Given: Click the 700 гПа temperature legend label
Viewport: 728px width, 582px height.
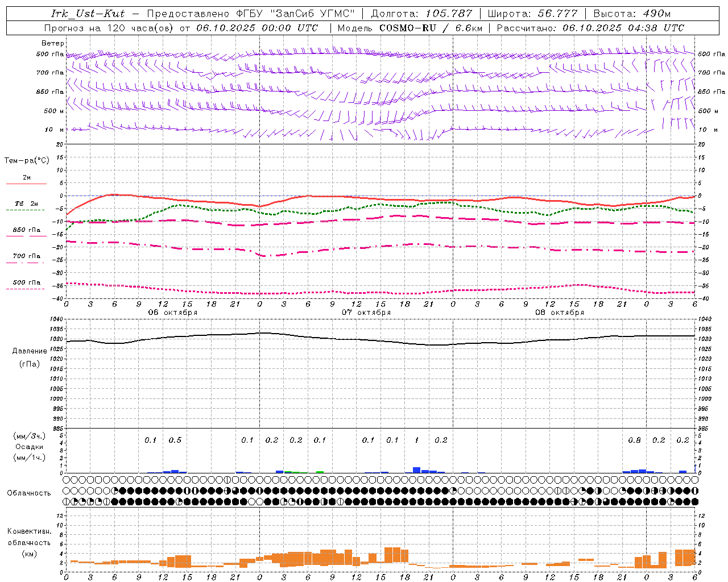Looking at the screenshot, I should (x=27, y=256).
